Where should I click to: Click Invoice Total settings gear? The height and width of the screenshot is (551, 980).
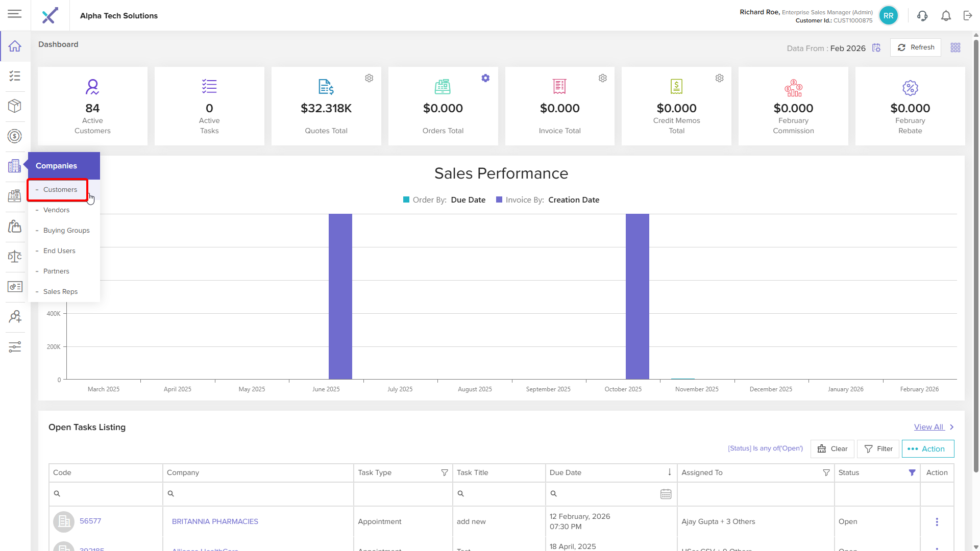pos(603,78)
